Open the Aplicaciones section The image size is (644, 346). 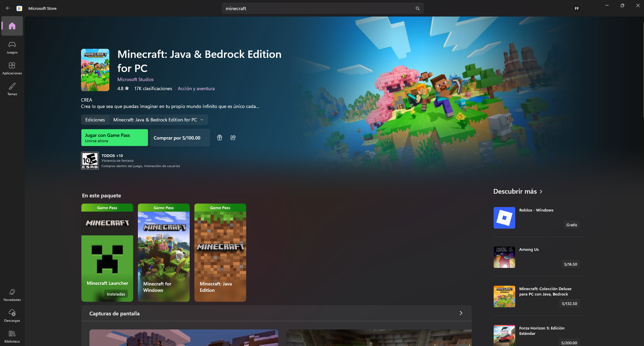(x=12, y=68)
